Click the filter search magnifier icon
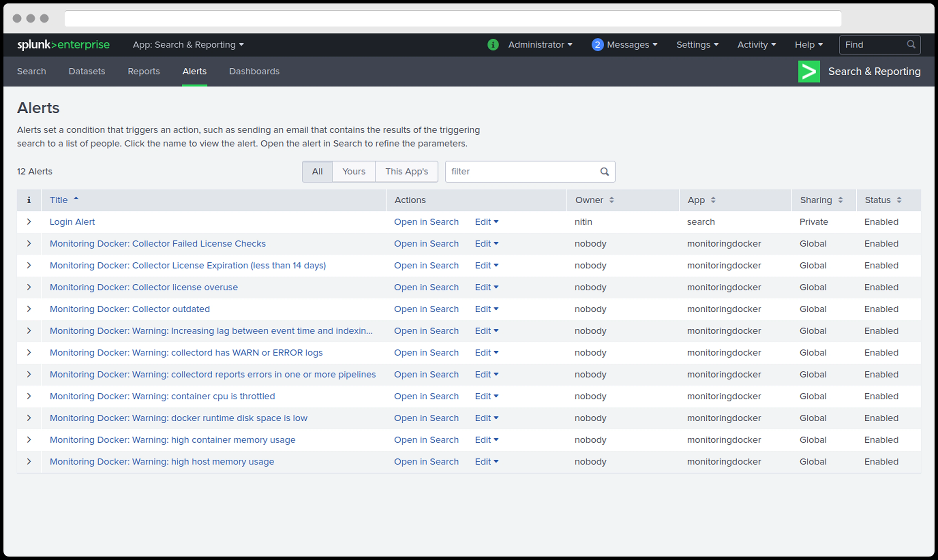 click(x=604, y=172)
